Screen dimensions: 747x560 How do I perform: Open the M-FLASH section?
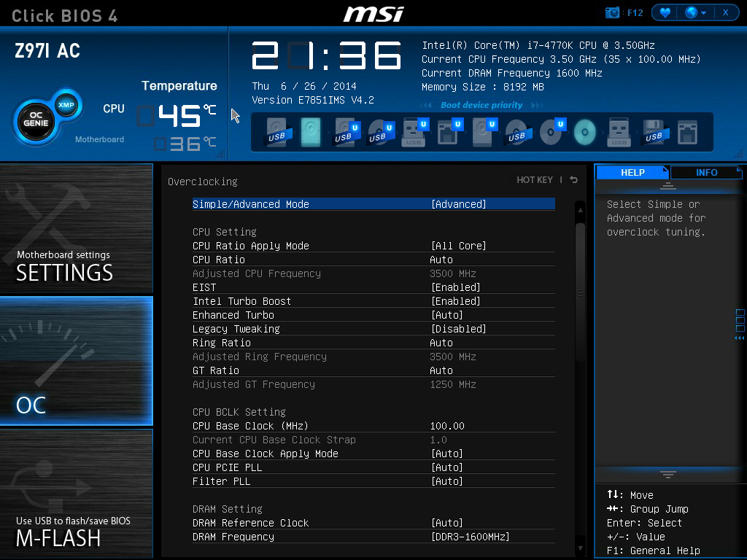coord(76,494)
